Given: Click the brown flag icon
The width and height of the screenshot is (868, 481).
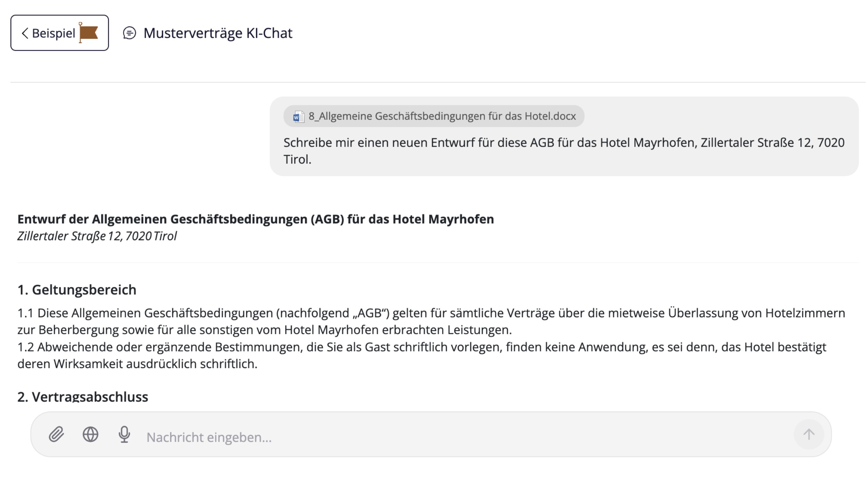Looking at the screenshot, I should pyautogui.click(x=88, y=33).
